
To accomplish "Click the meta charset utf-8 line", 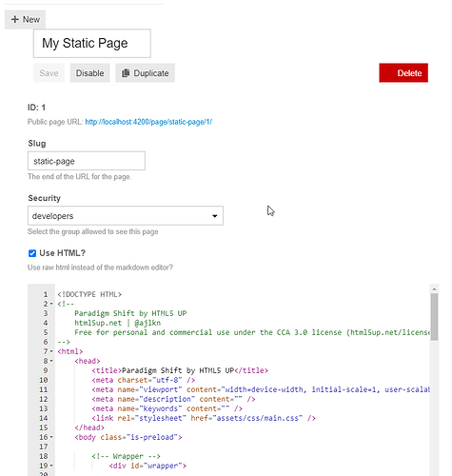I will coord(144,380).
